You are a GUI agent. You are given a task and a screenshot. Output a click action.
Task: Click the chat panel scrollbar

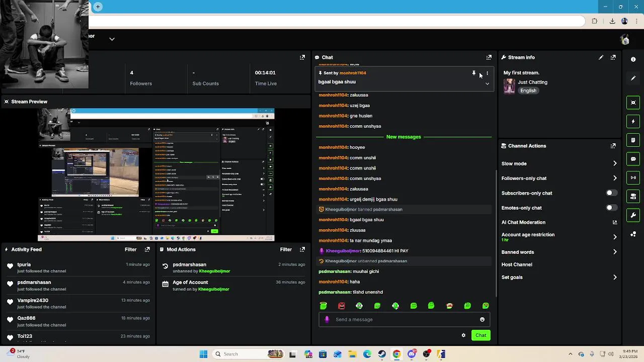[x=496, y=234]
